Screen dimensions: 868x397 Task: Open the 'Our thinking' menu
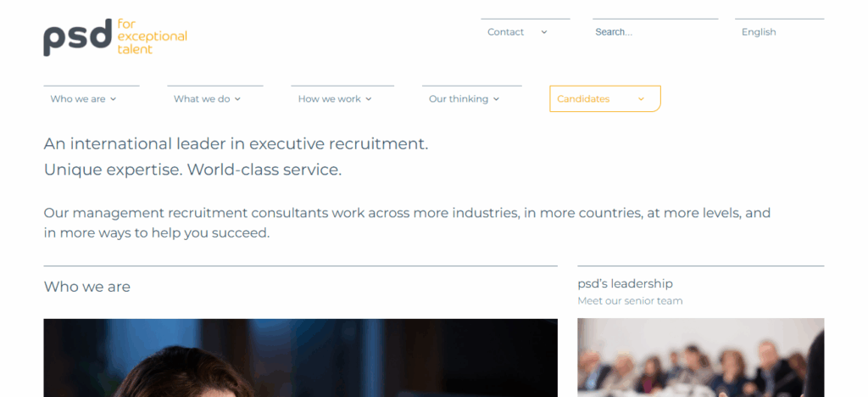[458, 99]
